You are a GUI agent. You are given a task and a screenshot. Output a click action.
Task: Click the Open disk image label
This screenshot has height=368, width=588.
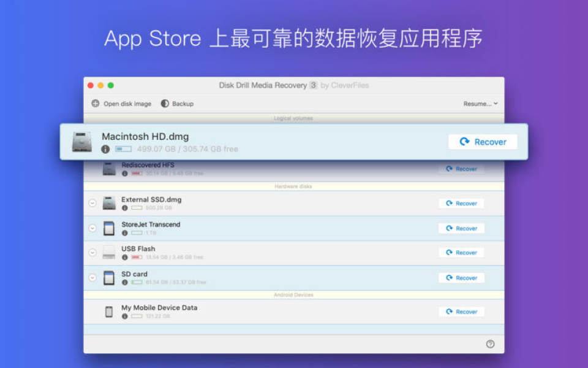pos(127,104)
